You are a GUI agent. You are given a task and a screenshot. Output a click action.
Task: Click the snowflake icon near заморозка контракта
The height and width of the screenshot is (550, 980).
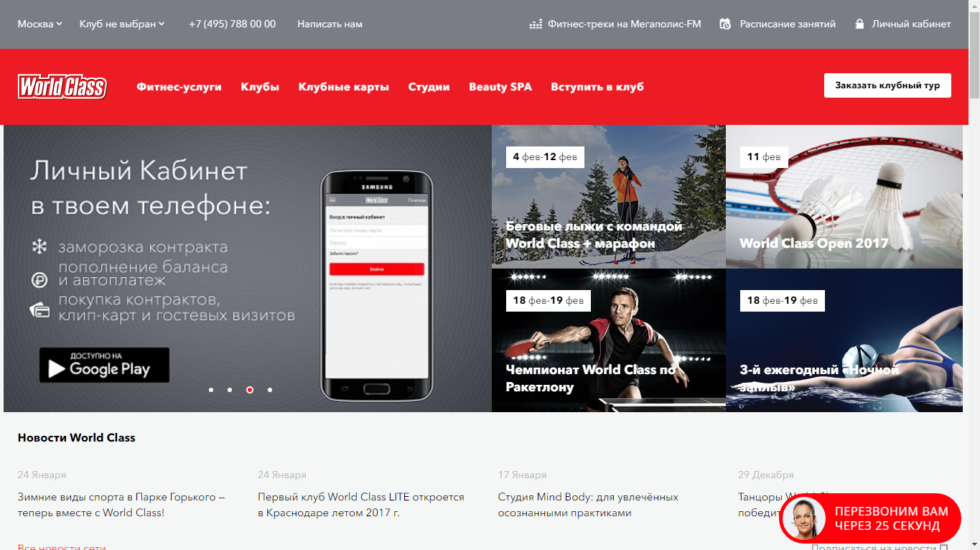[x=39, y=248]
